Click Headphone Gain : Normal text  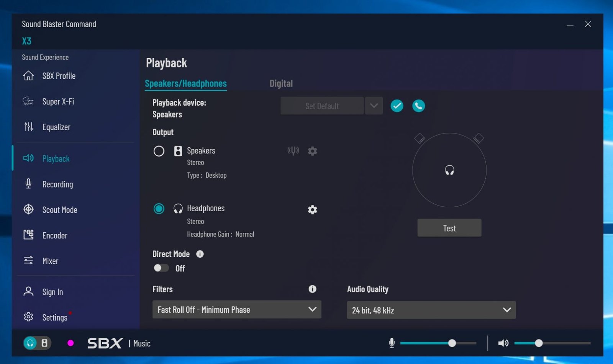tap(220, 234)
